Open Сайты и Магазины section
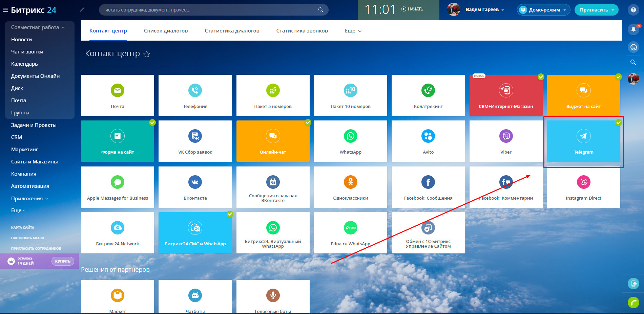The height and width of the screenshot is (314, 644). pos(35,162)
